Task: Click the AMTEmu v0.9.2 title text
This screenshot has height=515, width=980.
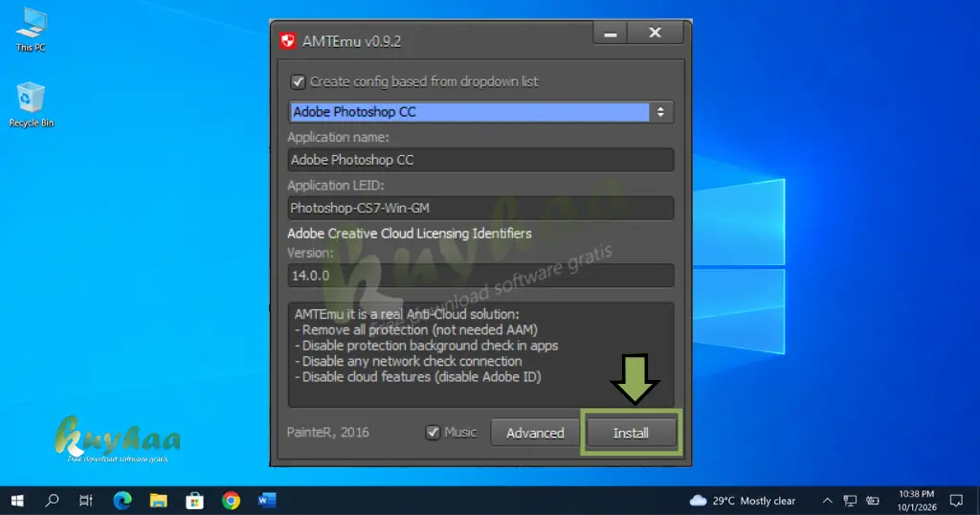Action: 352,42
